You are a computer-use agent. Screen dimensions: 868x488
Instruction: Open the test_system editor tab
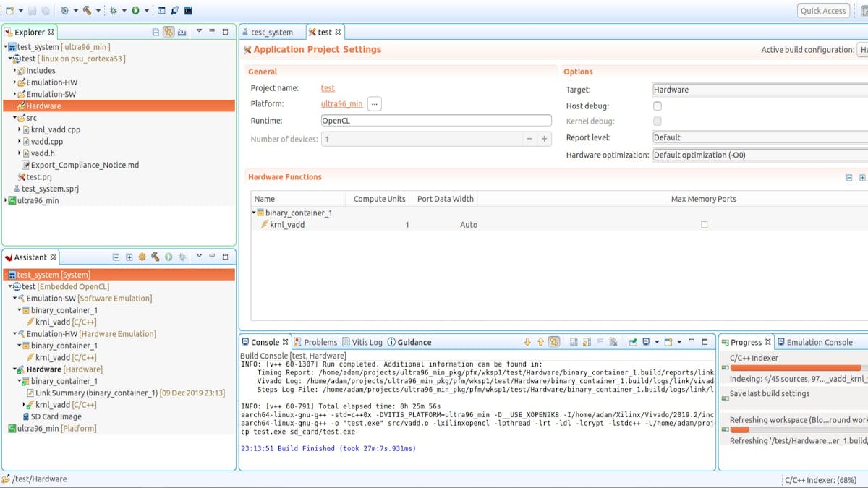tap(271, 32)
